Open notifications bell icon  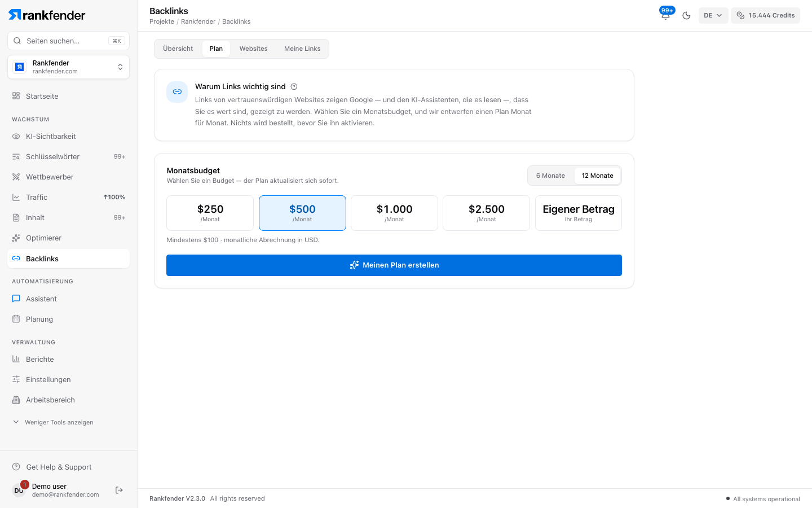coord(665,15)
